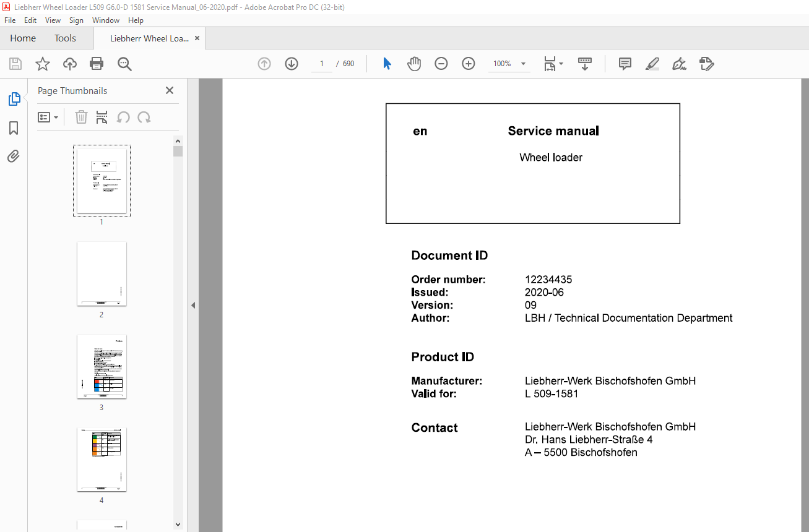The width and height of the screenshot is (809, 532).
Task: Bookmark file with the star icon
Action: [43, 64]
